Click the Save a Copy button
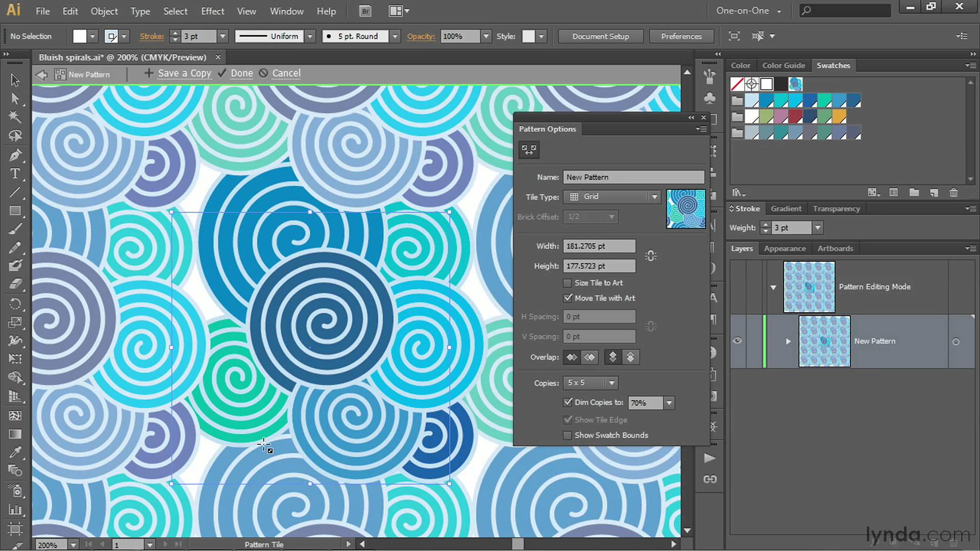980x551 pixels. [184, 73]
